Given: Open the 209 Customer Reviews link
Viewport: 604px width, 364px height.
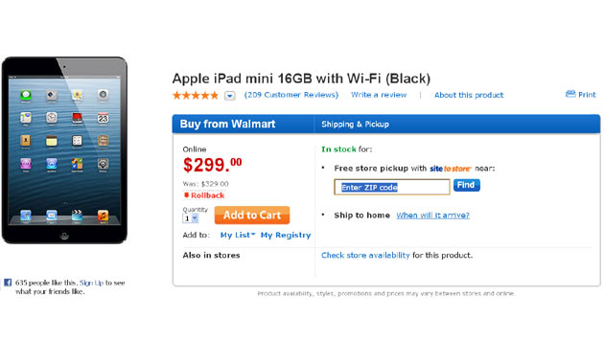Looking at the screenshot, I should (x=291, y=95).
